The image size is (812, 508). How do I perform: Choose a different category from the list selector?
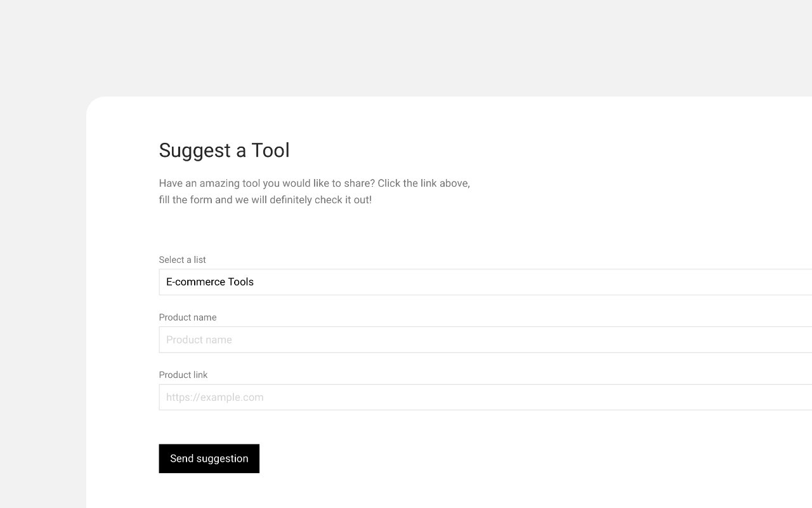click(x=444, y=281)
